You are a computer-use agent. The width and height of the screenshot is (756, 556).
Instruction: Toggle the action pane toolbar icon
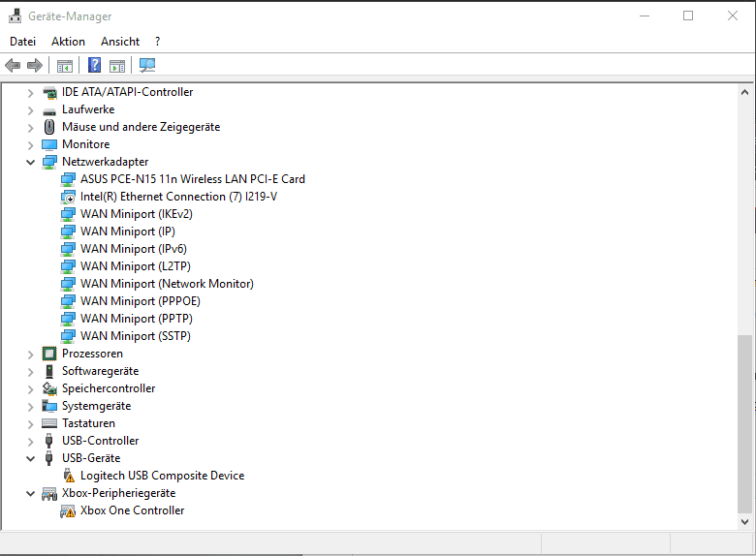click(x=117, y=66)
